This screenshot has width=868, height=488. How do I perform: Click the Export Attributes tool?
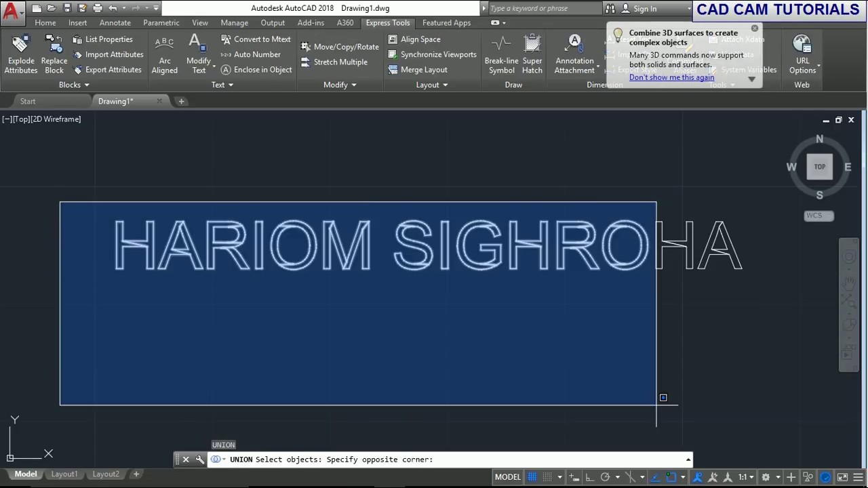pos(107,70)
